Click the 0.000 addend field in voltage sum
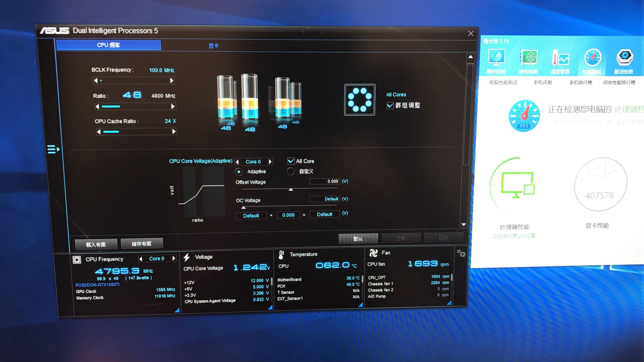This screenshot has height=362, width=644. point(288,215)
